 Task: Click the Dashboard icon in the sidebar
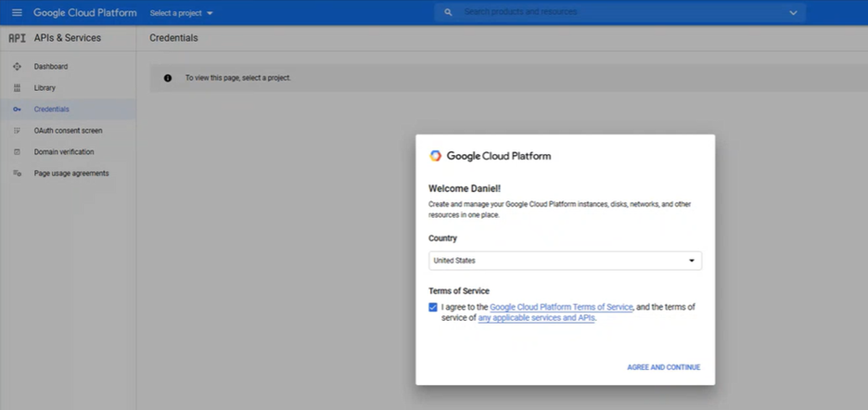coord(17,67)
